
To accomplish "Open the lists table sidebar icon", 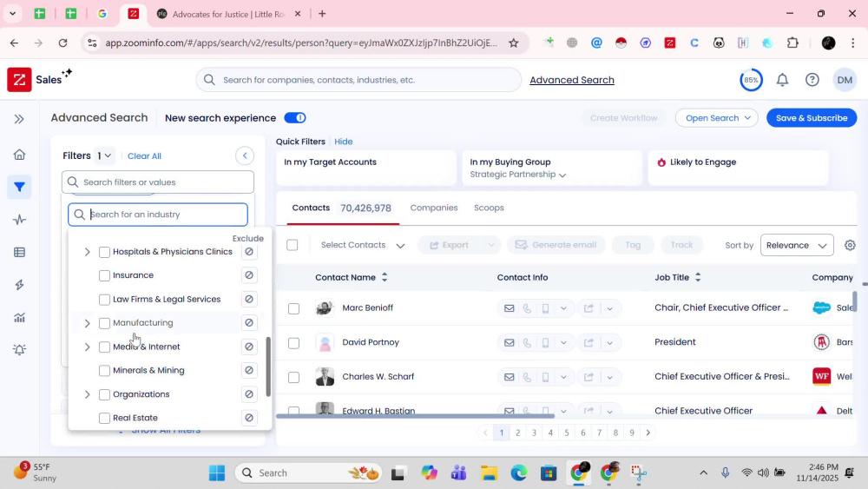I will tap(19, 253).
